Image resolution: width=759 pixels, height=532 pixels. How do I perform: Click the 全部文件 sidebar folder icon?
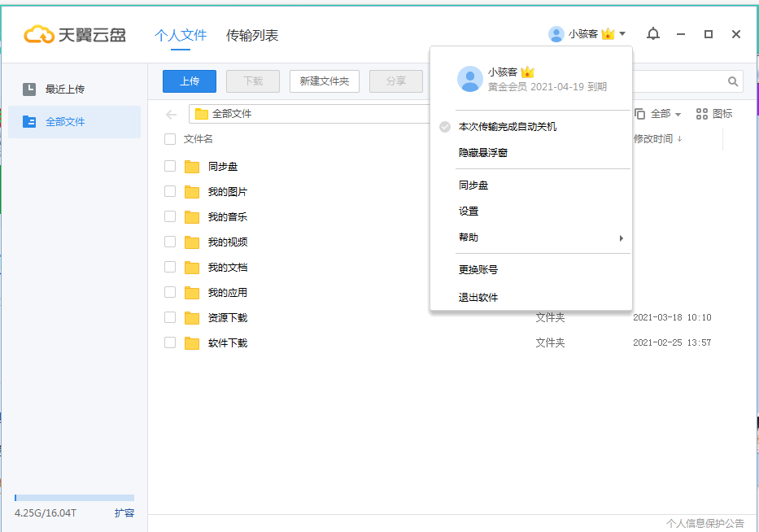click(29, 121)
